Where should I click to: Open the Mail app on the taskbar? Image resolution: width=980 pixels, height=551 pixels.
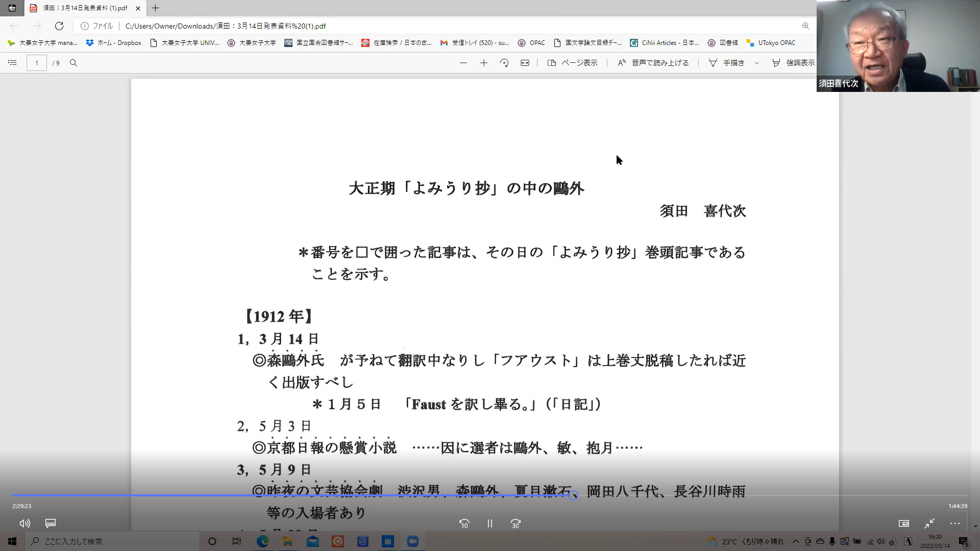313,541
